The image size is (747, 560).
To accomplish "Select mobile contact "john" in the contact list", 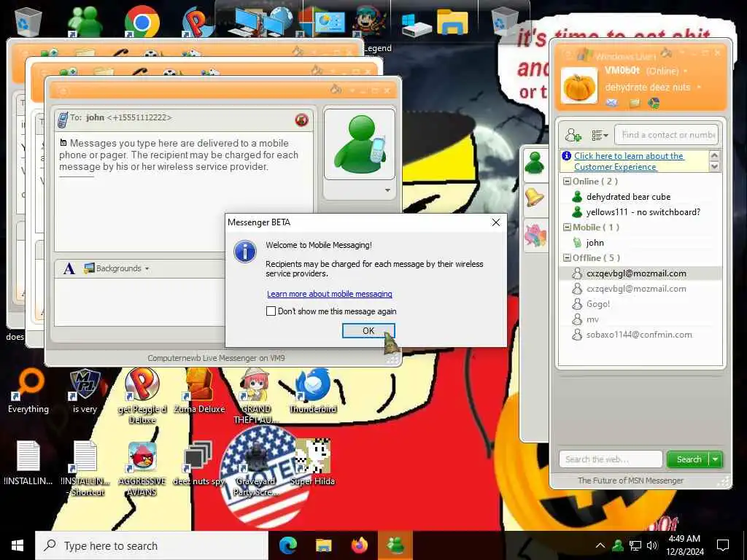I will coord(595,242).
